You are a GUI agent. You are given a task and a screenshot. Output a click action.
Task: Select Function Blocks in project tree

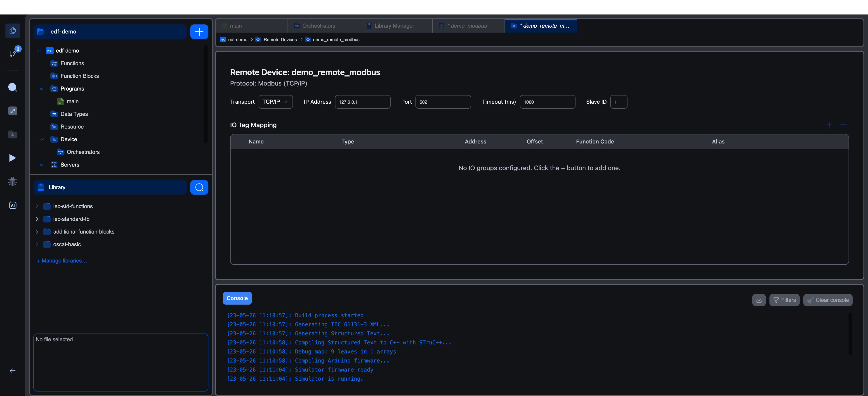tap(80, 76)
